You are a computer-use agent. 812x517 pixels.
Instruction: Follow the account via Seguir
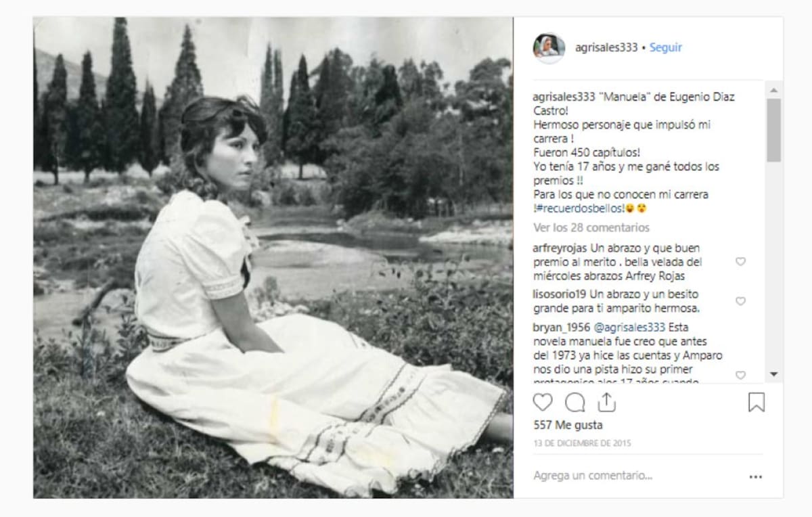(x=666, y=48)
